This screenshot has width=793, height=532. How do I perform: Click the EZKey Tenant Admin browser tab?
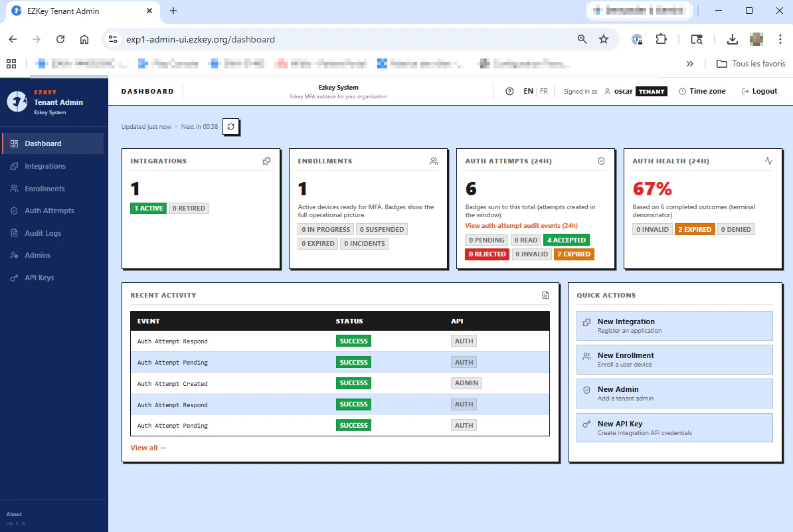coord(82,11)
